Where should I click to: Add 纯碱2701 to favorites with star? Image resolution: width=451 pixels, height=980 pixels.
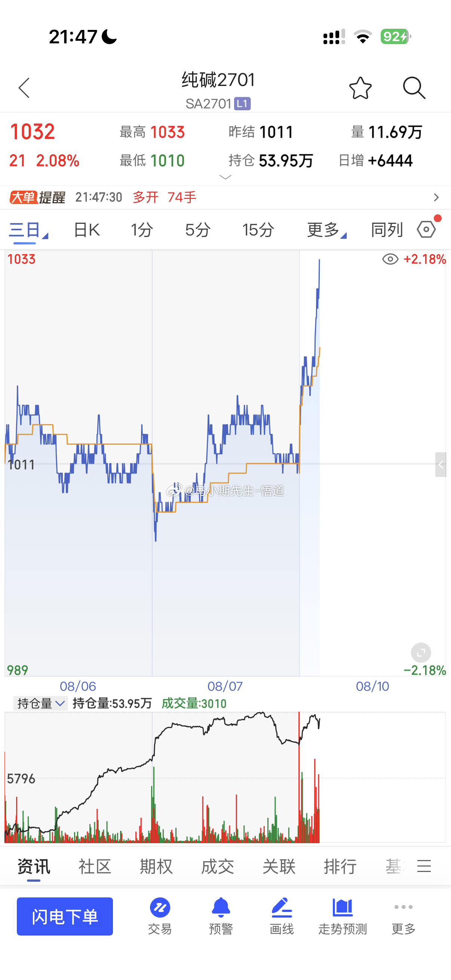360,88
